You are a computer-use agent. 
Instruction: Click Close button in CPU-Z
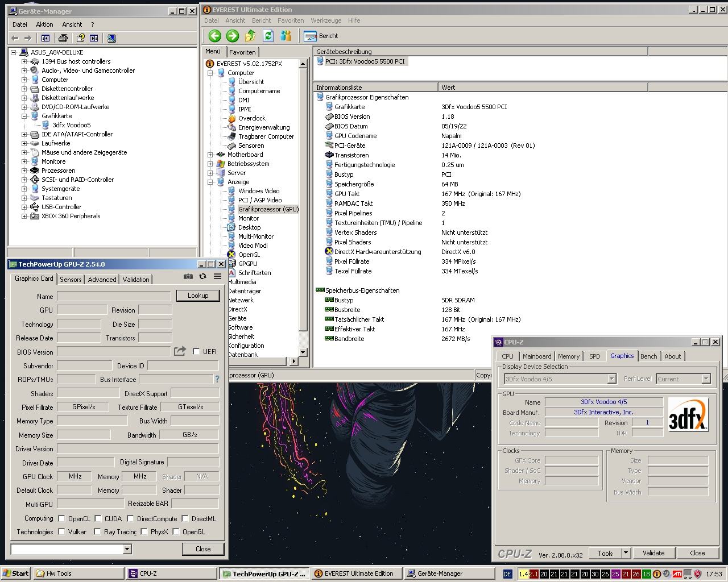pyautogui.click(x=697, y=553)
